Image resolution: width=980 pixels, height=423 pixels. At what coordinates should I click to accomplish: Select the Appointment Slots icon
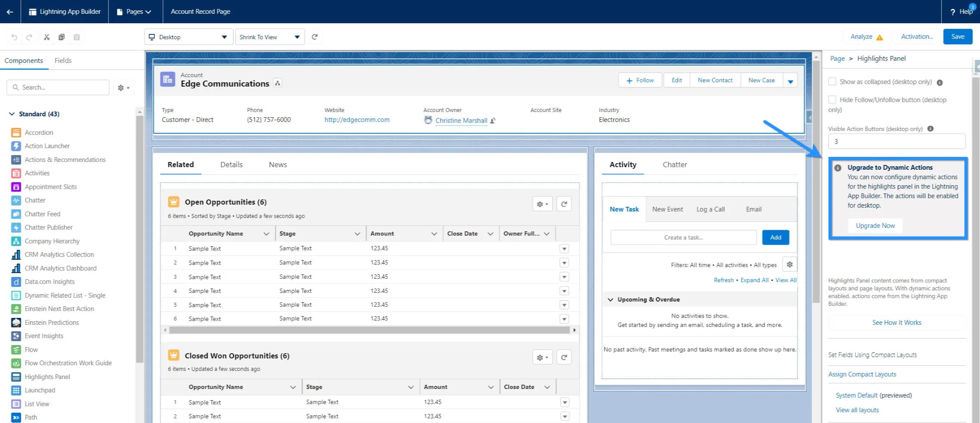tap(16, 187)
